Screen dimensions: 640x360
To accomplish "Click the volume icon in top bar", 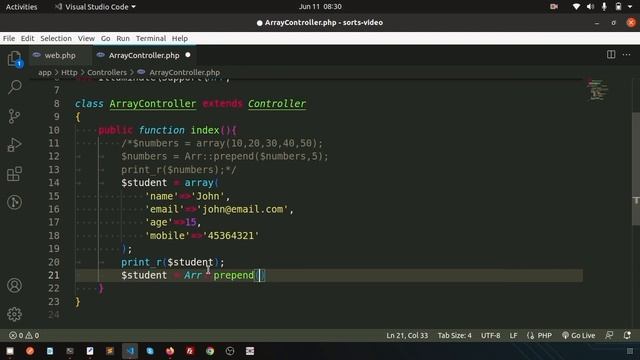I will point(590,7).
